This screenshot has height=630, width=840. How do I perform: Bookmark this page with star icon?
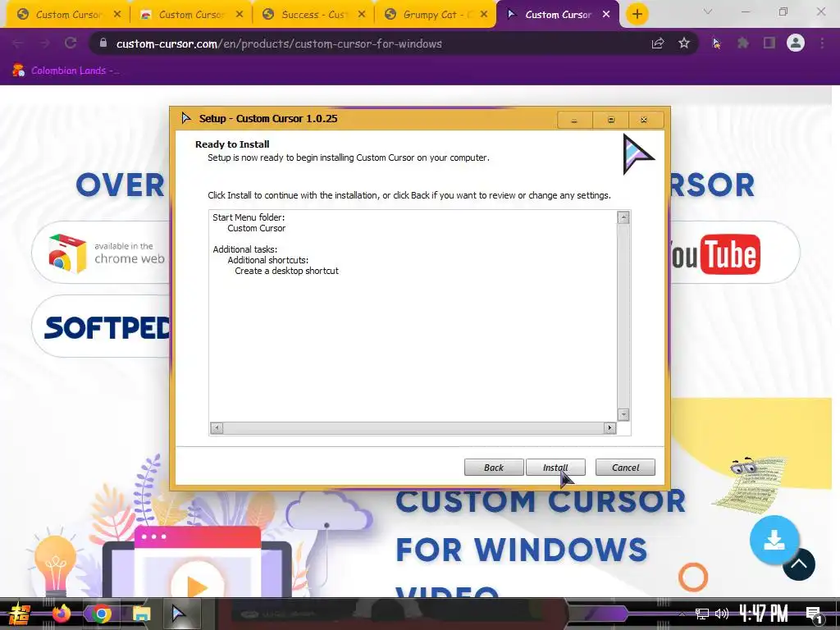(683, 43)
